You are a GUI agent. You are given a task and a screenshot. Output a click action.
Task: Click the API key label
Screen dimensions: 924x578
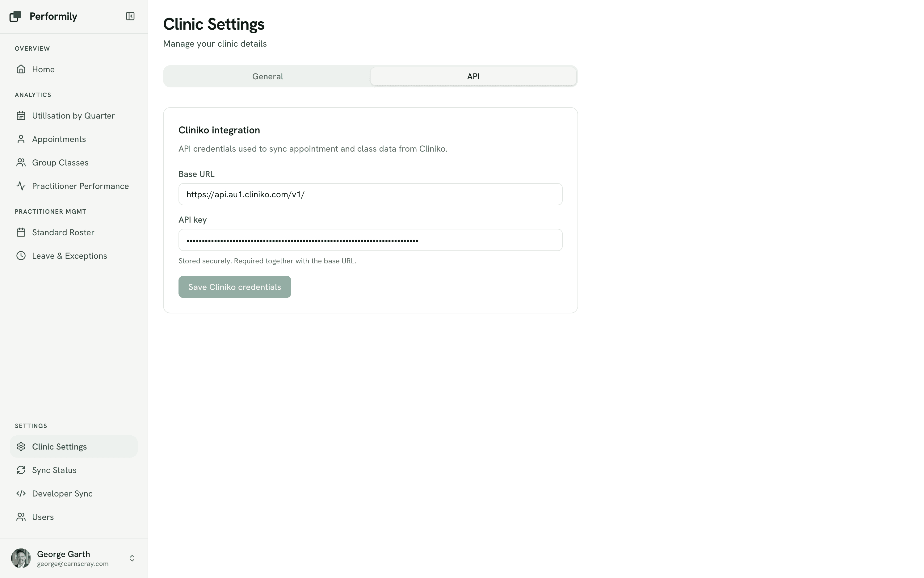193,220
